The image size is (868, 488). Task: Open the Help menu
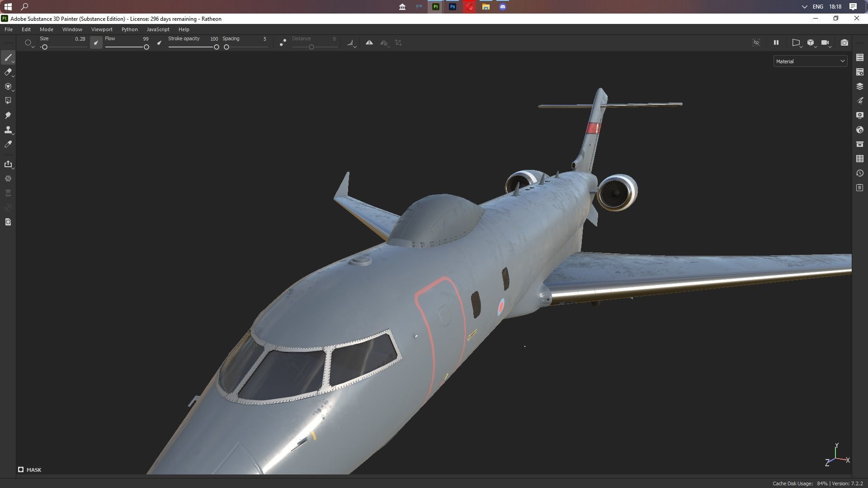coord(184,29)
